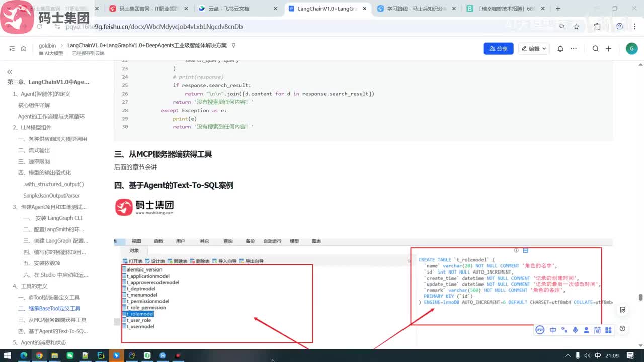Click the page vertical scrollbar thumb
Screen dimensions: 644x362
[640, 297]
